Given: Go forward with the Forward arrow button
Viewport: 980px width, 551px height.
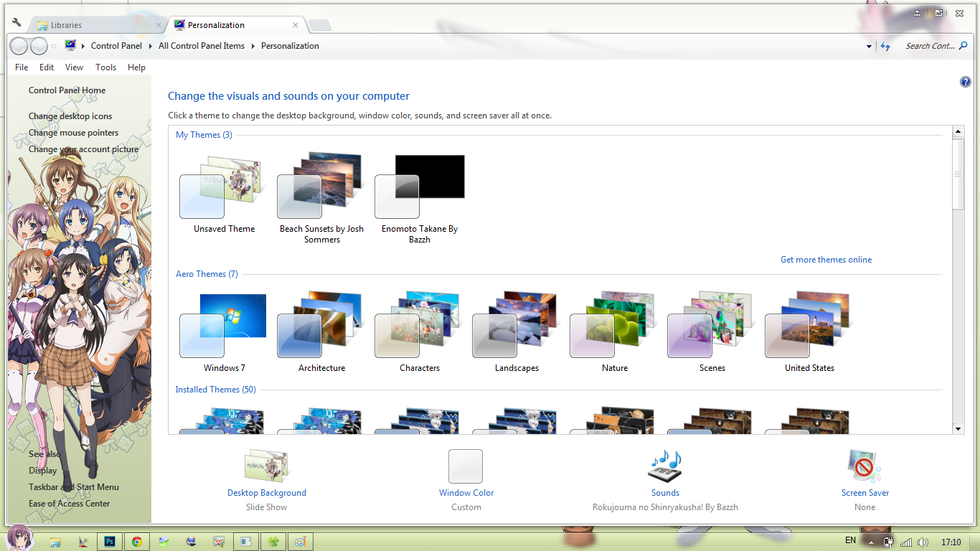Looking at the screenshot, I should pos(39,46).
